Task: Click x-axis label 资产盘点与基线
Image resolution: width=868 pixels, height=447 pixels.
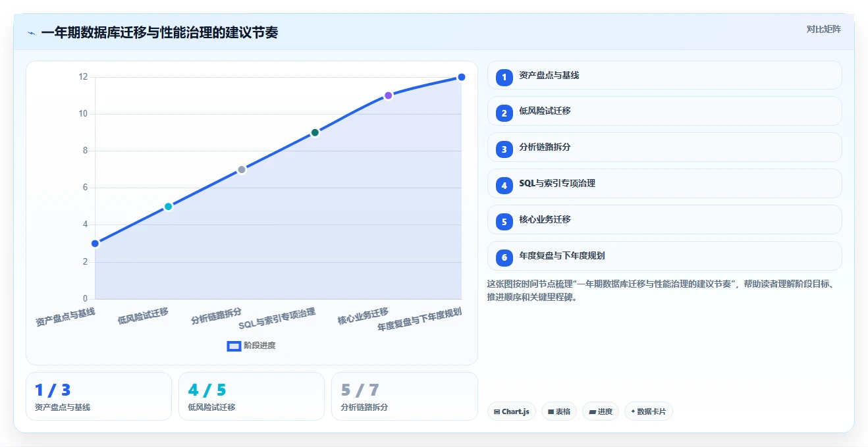Action: (x=65, y=317)
